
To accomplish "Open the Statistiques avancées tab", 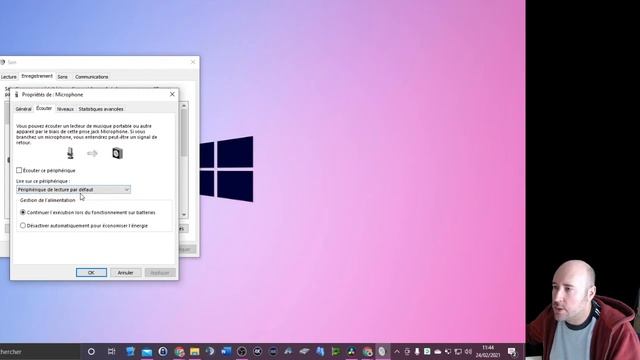I will (x=101, y=109).
